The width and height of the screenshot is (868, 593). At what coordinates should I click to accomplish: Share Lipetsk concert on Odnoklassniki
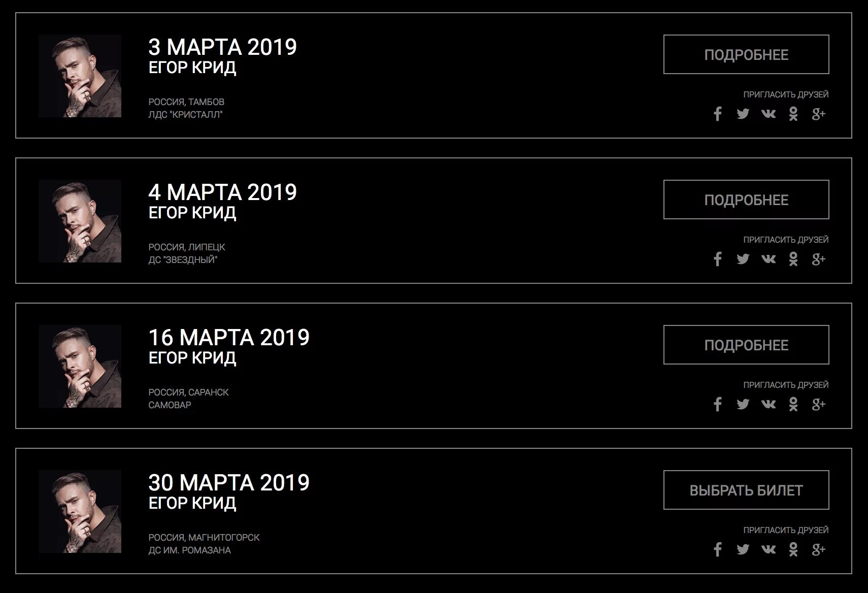(793, 259)
